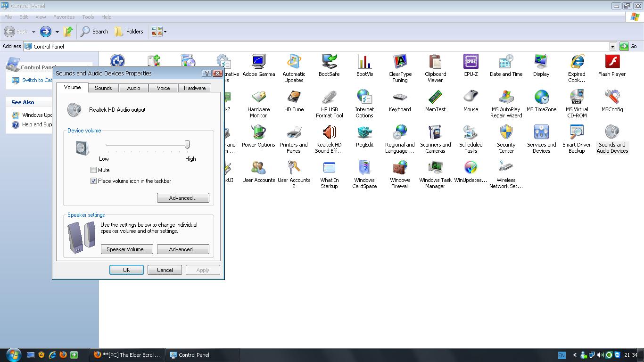644x362 pixels.
Task: Launch CPU-Z from Control Panel
Action: [471, 66]
